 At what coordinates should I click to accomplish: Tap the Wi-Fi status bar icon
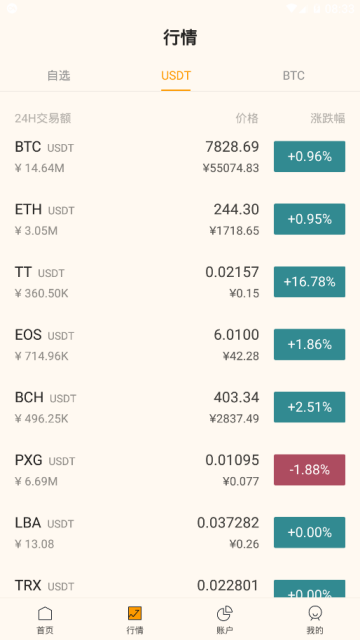pyautogui.click(x=292, y=8)
